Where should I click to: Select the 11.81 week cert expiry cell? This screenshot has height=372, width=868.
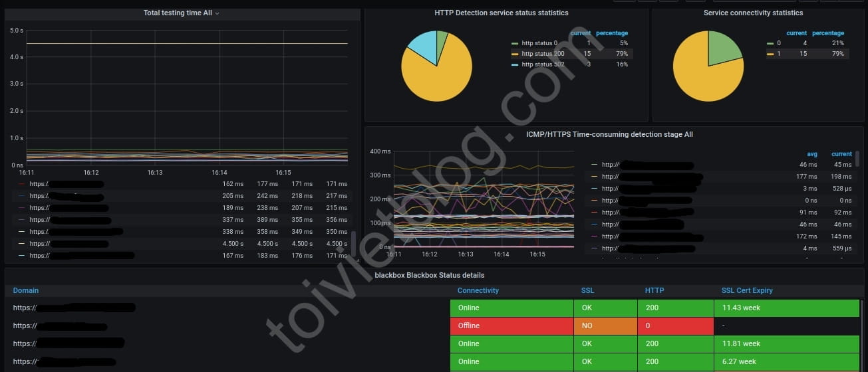click(786, 343)
